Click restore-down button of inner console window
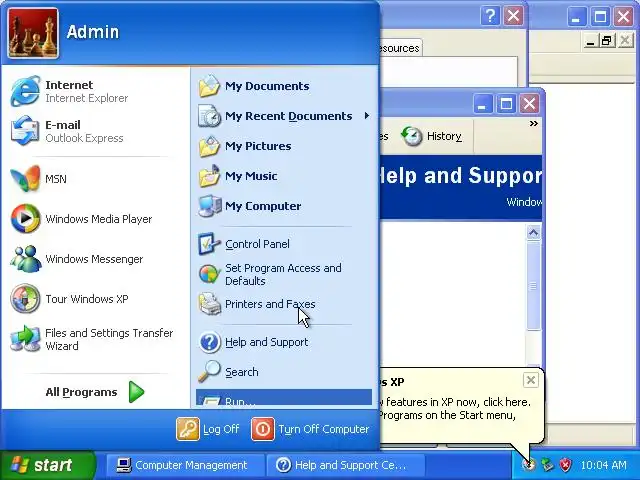Screen dimensions: 640x480 coord(607,41)
